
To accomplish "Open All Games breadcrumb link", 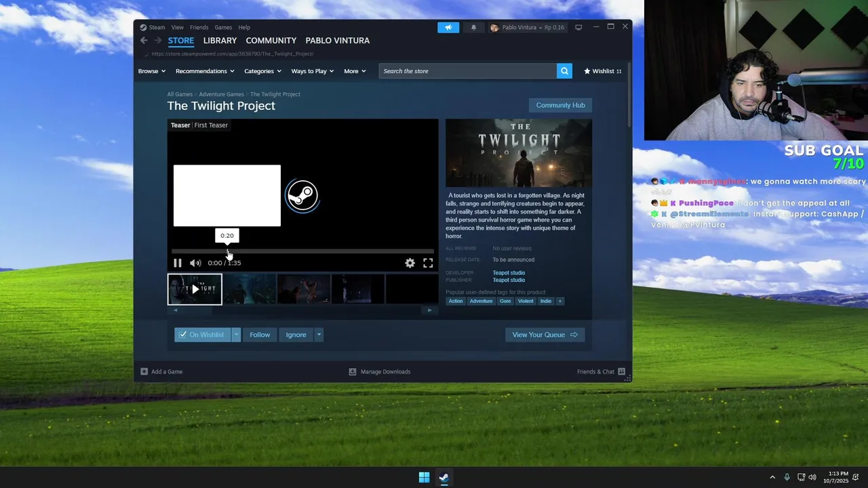I will [x=180, y=94].
